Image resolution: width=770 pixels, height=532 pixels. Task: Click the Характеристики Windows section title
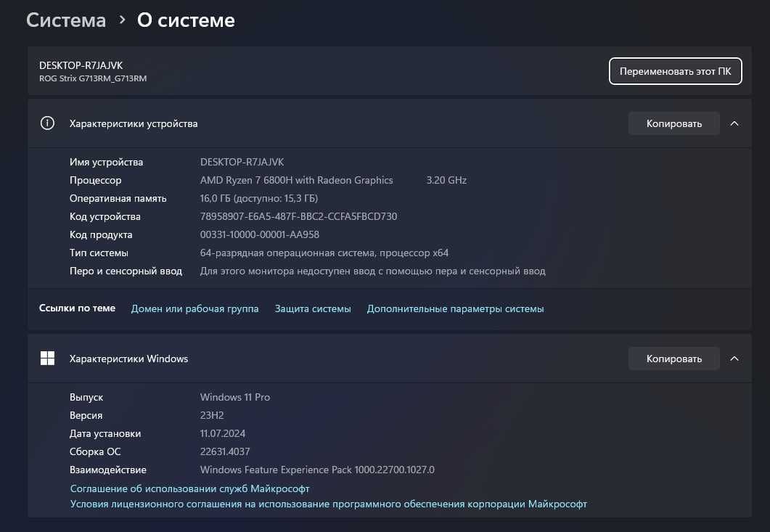(128, 359)
